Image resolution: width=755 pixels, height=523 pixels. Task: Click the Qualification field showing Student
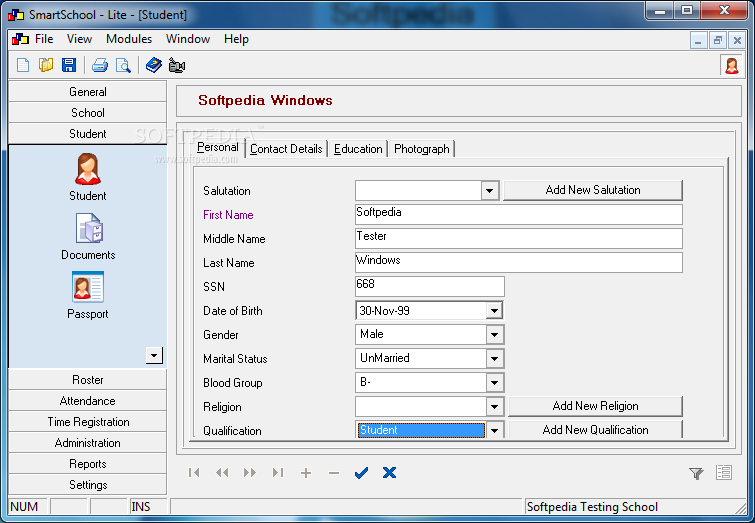421,430
